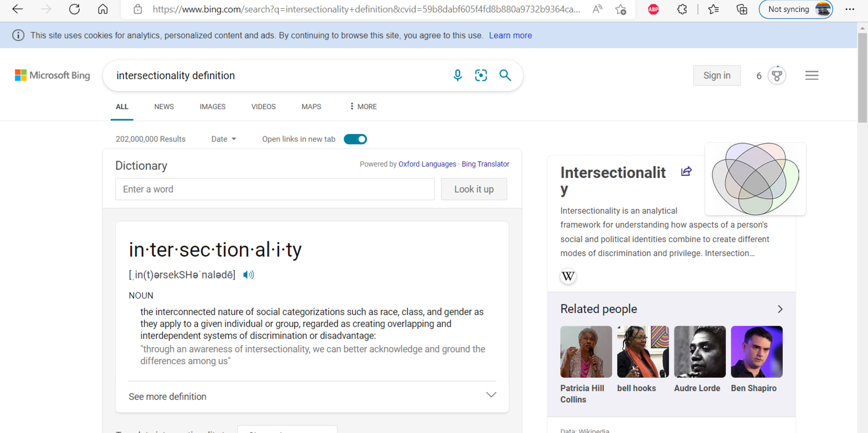The height and width of the screenshot is (433, 868).
Task: Share the Intersectionality knowledge card
Action: click(686, 171)
